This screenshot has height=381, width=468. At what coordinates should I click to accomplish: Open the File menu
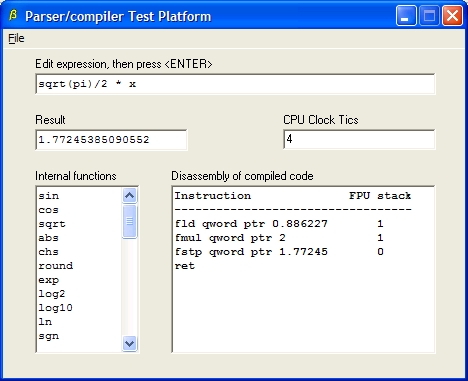[x=16, y=38]
